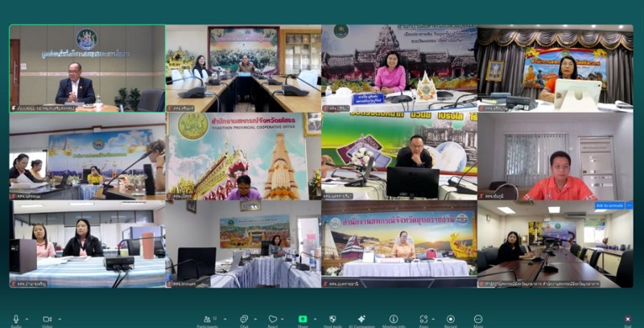Select the tile with woman behind white tablet

(555, 68)
